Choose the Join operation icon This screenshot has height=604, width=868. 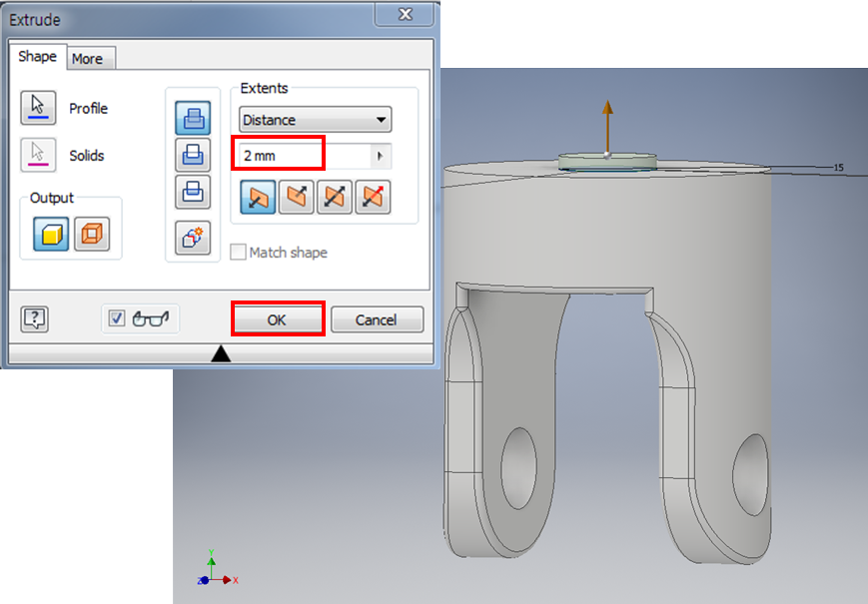(x=193, y=118)
